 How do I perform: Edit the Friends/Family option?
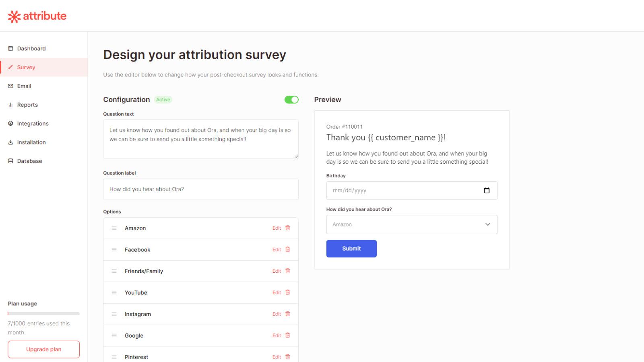click(x=276, y=271)
